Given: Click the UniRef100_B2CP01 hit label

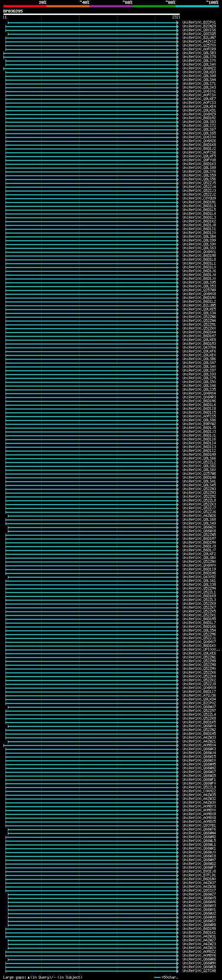Looking at the screenshot, I should 199,23.
